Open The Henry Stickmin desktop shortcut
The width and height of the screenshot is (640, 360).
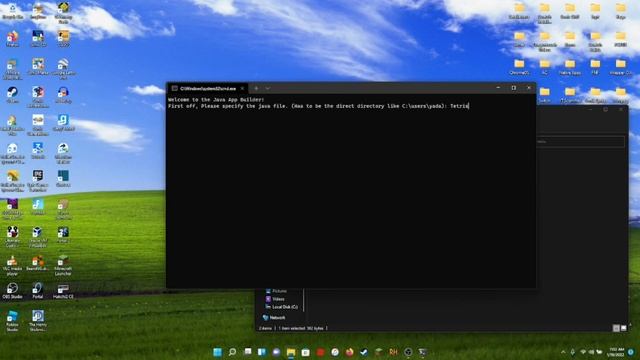pyautogui.click(x=38, y=321)
